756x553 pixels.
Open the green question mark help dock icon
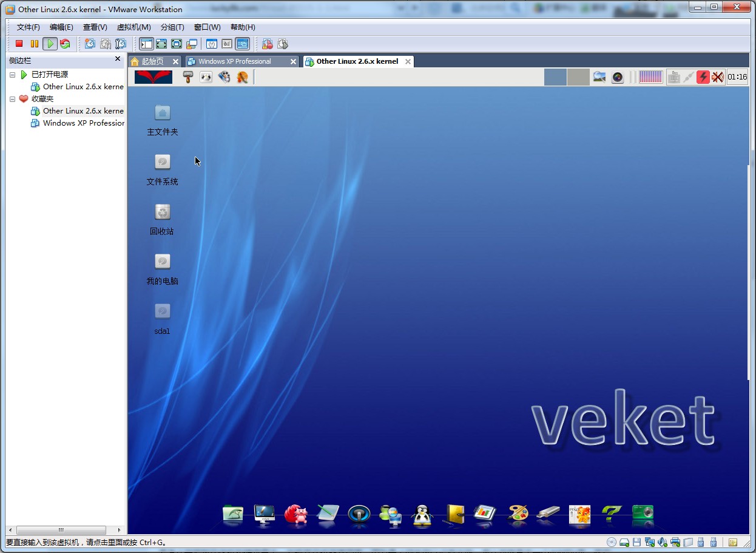(612, 515)
